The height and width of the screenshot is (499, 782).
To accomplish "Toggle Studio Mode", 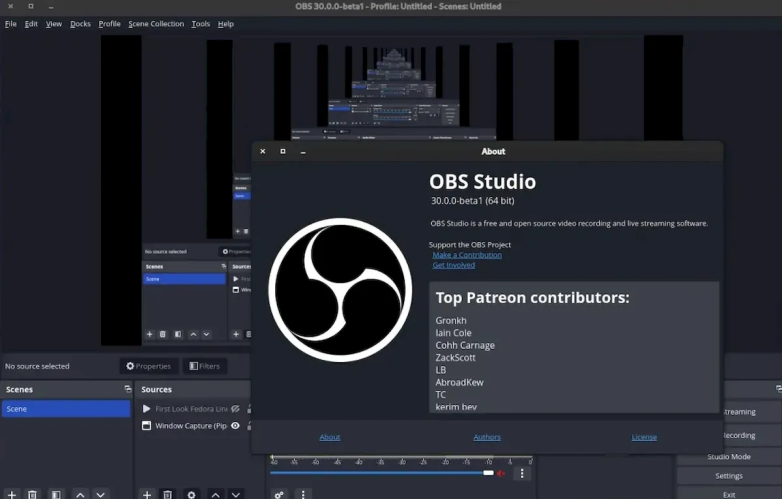I will pos(729,456).
